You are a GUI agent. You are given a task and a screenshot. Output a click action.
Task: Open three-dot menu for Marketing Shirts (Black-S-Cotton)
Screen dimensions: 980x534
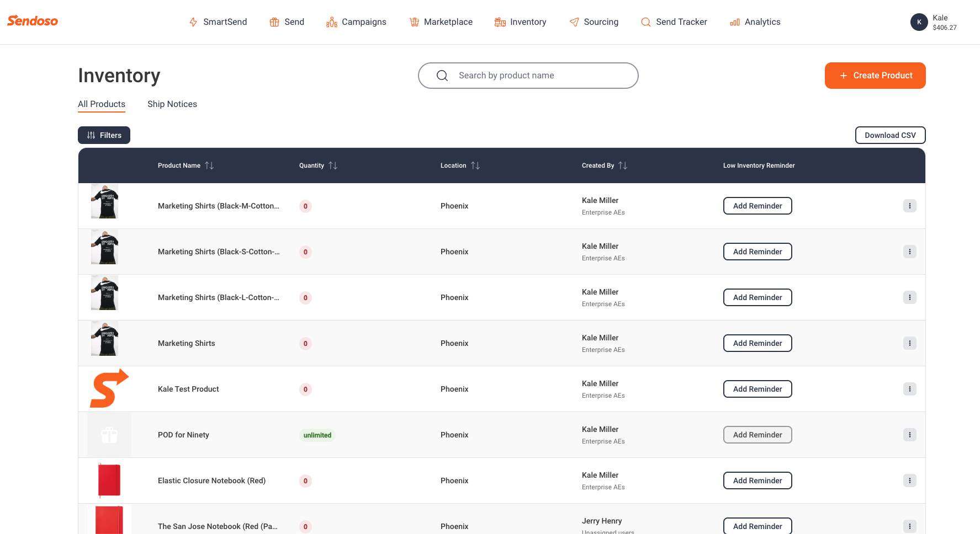[910, 252]
